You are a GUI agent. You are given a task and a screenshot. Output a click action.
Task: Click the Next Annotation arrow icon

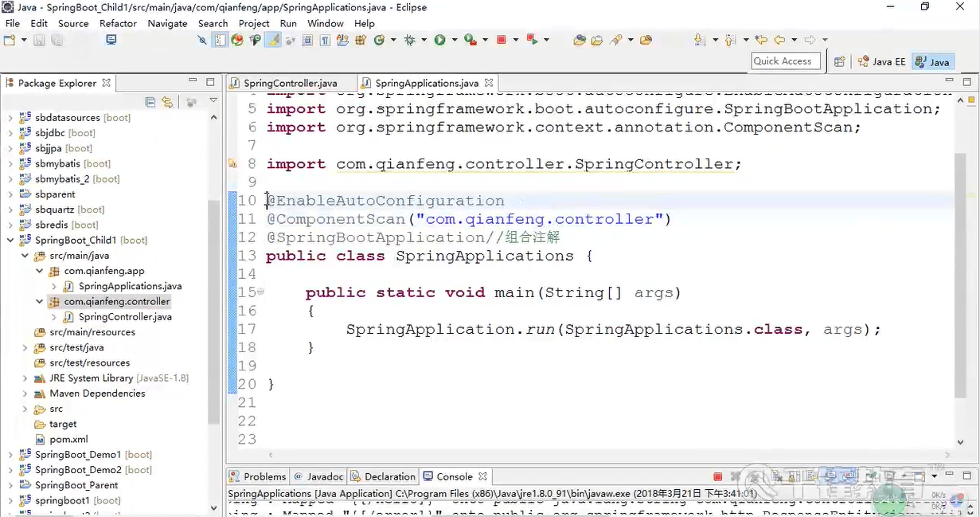[x=700, y=40]
